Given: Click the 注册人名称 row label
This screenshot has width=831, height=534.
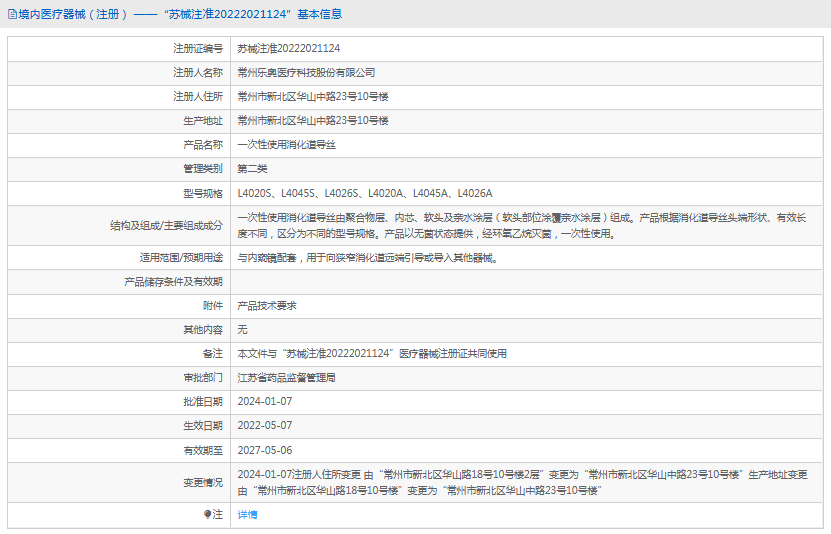Looking at the screenshot, I should click(198, 73).
